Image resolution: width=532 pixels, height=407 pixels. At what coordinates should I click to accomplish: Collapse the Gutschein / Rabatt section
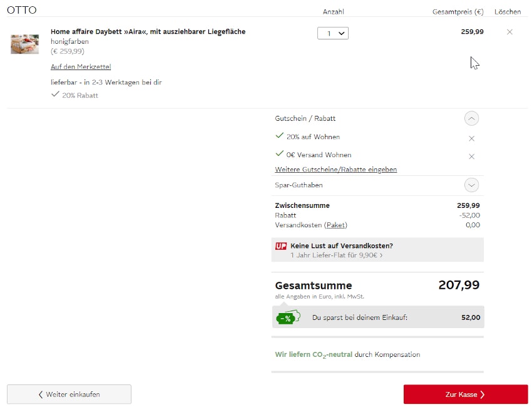click(x=471, y=118)
